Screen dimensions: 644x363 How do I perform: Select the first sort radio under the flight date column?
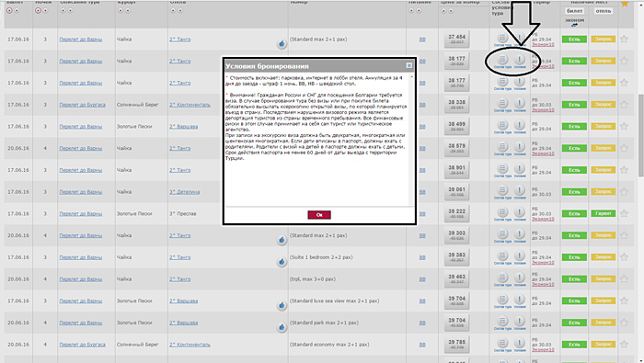(x=9, y=11)
